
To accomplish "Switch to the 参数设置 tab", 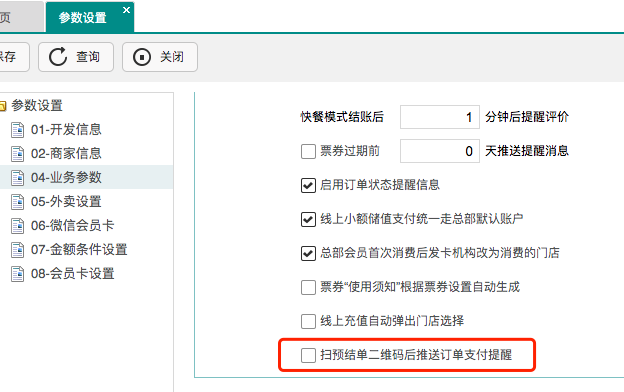I will [x=82, y=18].
